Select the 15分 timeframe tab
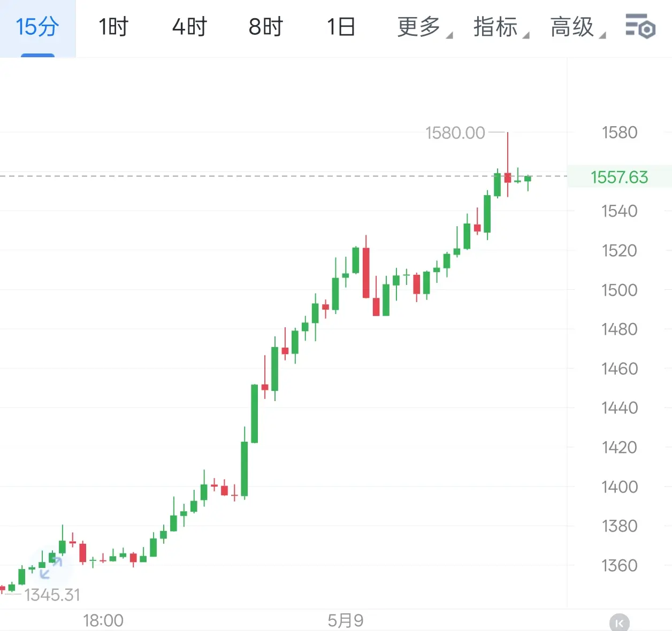 [x=37, y=28]
